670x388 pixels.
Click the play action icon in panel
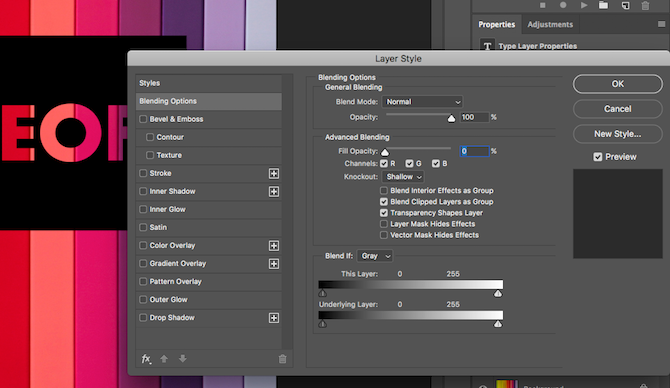click(x=584, y=5)
